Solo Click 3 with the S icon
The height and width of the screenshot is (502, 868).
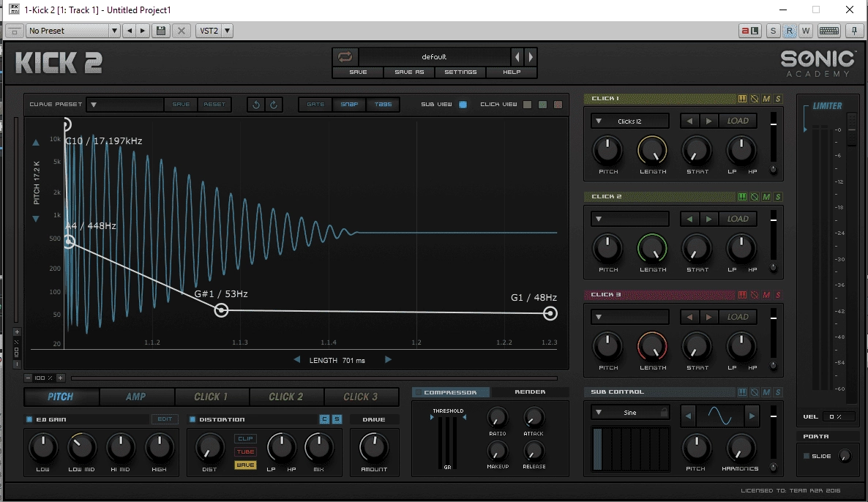coord(778,294)
